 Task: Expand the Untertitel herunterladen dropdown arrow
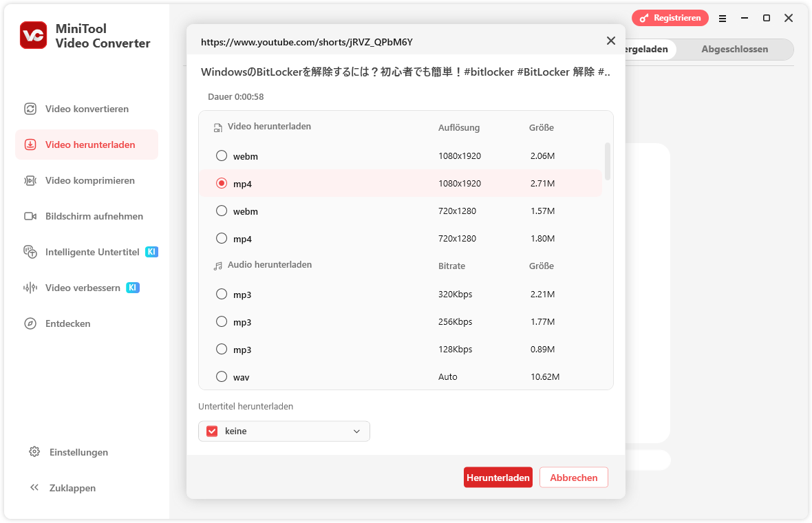(x=357, y=431)
